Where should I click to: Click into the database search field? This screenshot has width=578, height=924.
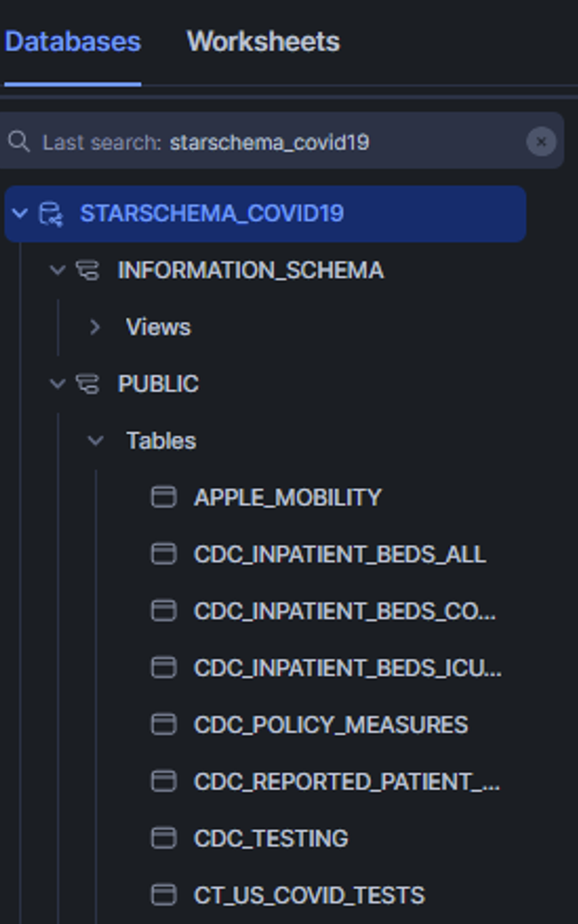coord(276,142)
